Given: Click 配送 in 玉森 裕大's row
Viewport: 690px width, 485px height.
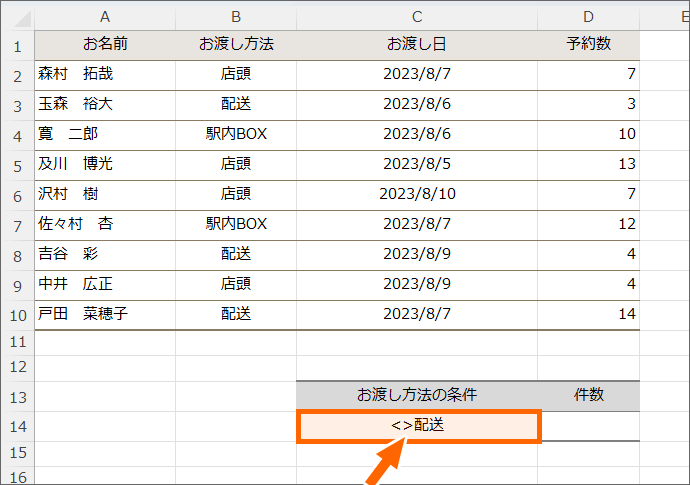Looking at the screenshot, I should 236,105.
